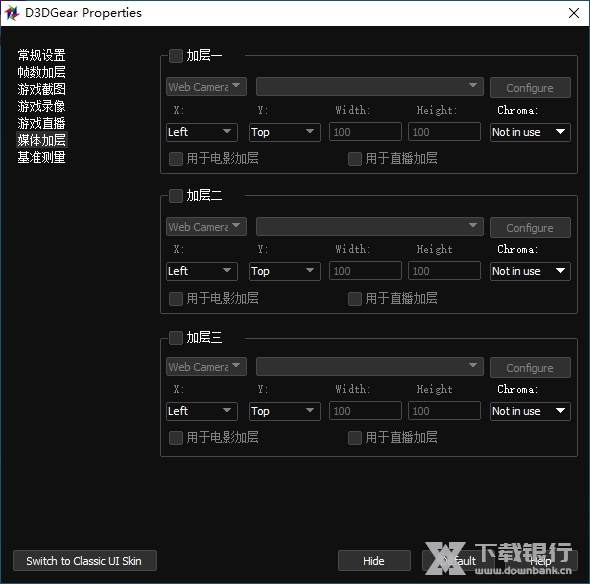Open 游戏录像 settings page
This screenshot has width=590, height=584.
[41, 106]
